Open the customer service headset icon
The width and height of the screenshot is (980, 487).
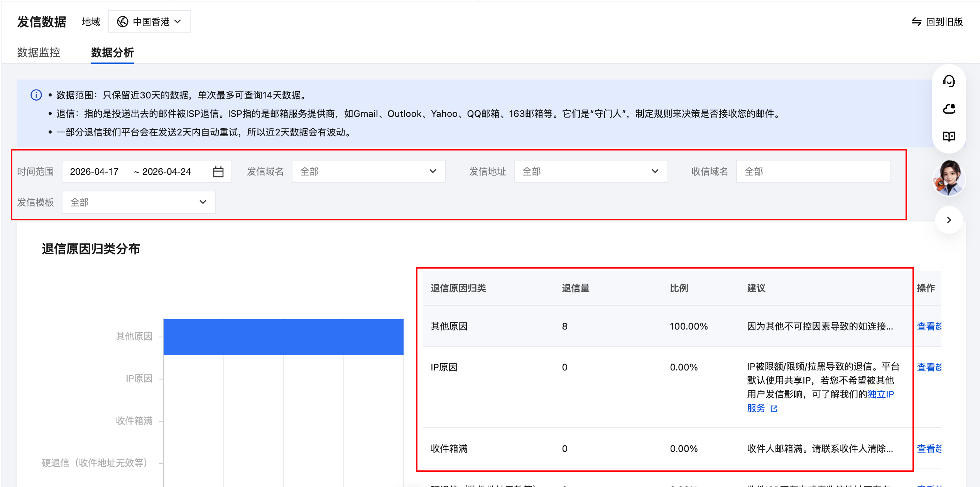(x=949, y=81)
